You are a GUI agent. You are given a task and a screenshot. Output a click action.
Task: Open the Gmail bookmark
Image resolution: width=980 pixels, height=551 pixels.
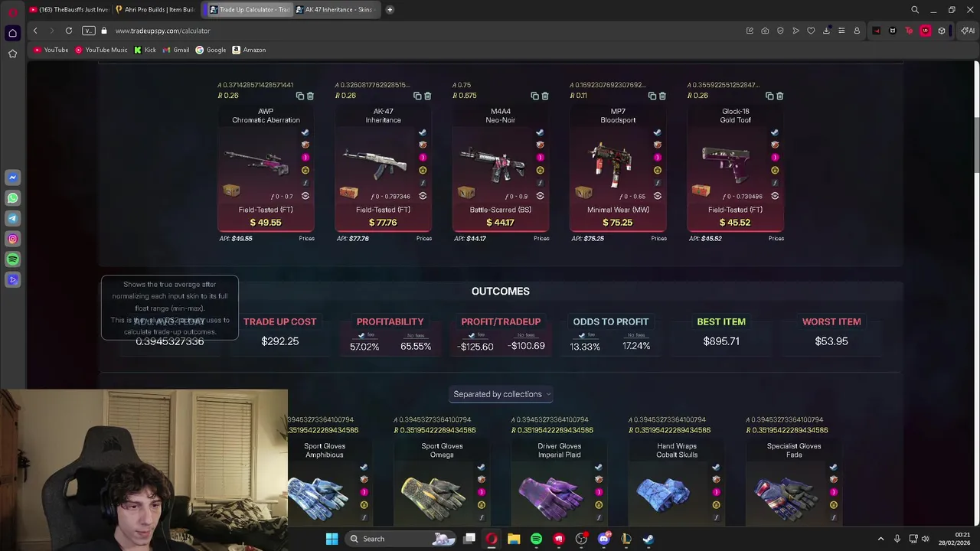176,50
